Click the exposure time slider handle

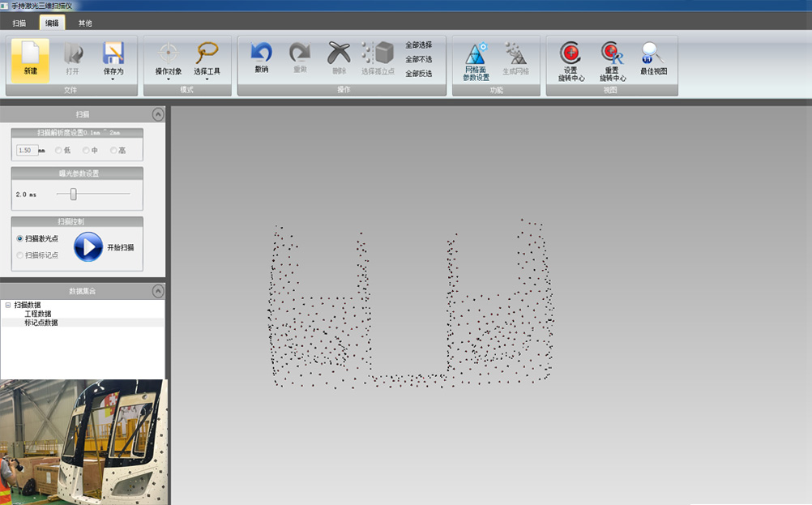(74, 194)
